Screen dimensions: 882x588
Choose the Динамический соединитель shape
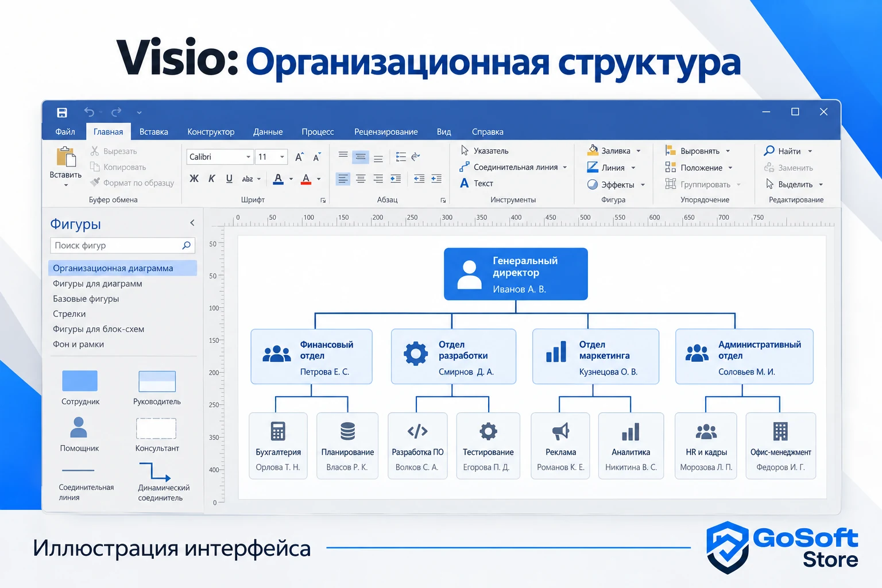click(x=163, y=482)
